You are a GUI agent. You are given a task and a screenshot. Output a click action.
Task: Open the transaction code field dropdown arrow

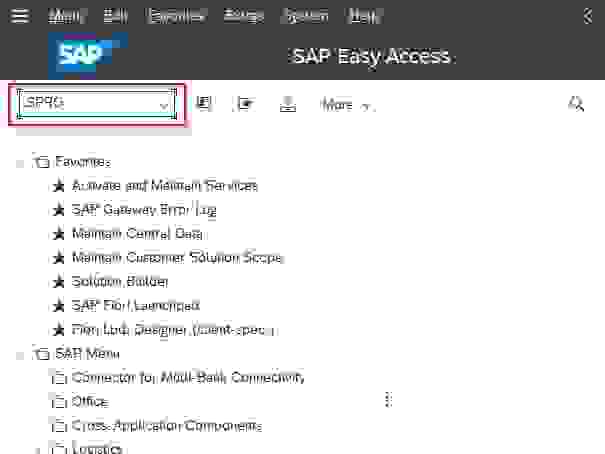[163, 104]
